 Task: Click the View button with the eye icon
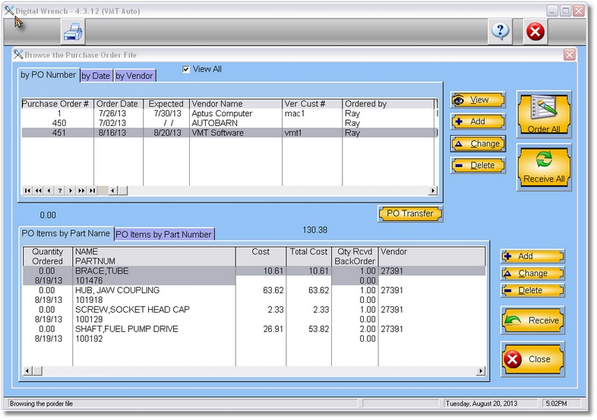(x=478, y=100)
